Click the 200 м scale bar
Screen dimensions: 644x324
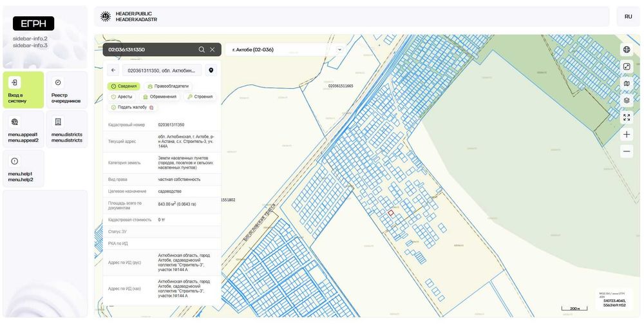click(574, 308)
